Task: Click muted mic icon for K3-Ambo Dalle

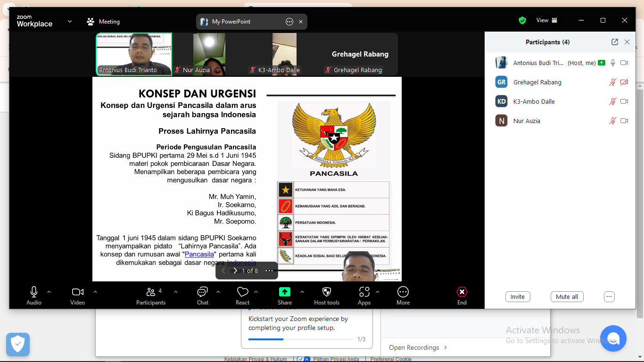Action: pos(613,101)
